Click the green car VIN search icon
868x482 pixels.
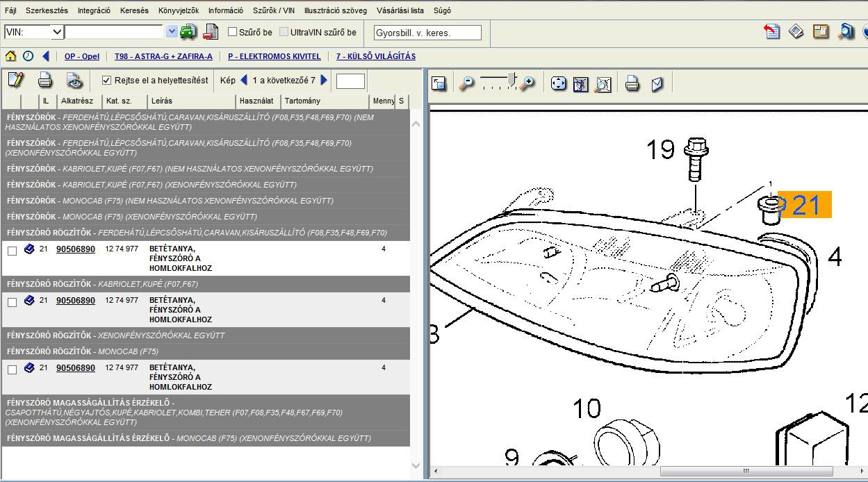point(188,32)
